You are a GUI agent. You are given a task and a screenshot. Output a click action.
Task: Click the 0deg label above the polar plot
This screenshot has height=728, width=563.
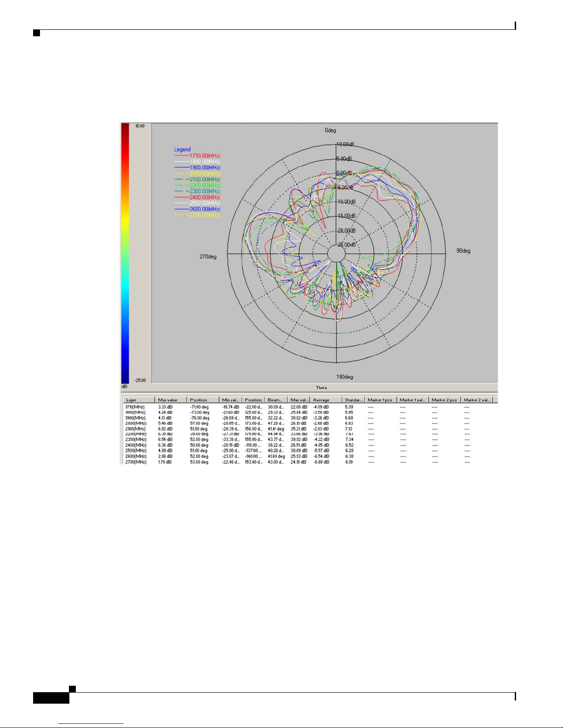tap(330, 130)
